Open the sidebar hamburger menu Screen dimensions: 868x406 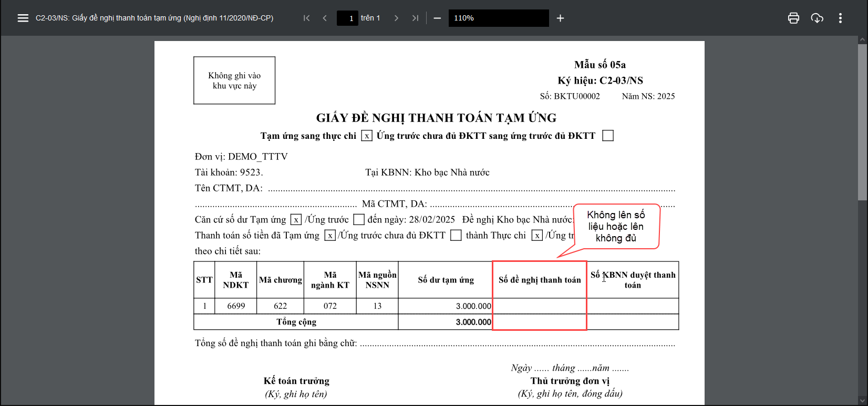pyautogui.click(x=23, y=18)
